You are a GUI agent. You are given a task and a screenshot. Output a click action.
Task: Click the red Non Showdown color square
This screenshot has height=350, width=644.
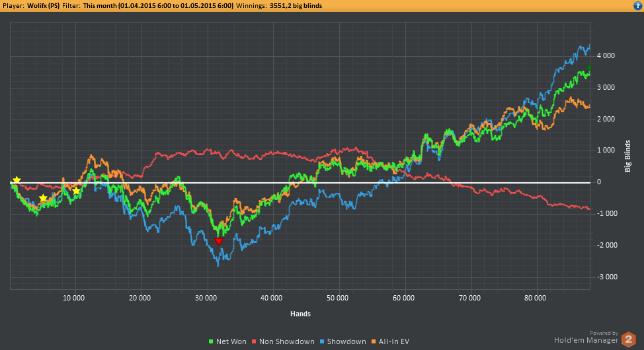click(254, 341)
